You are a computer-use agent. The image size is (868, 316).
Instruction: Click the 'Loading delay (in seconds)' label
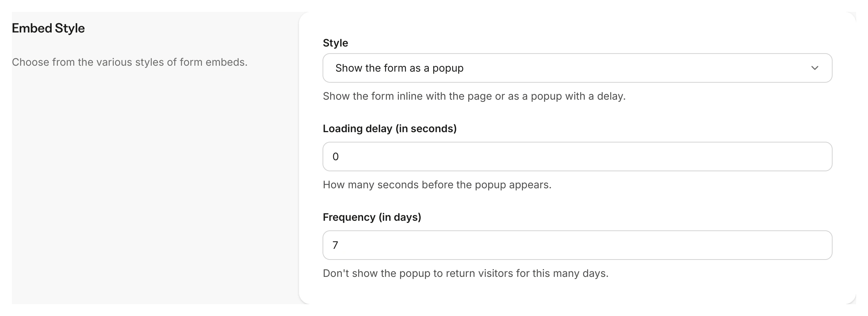(x=390, y=128)
